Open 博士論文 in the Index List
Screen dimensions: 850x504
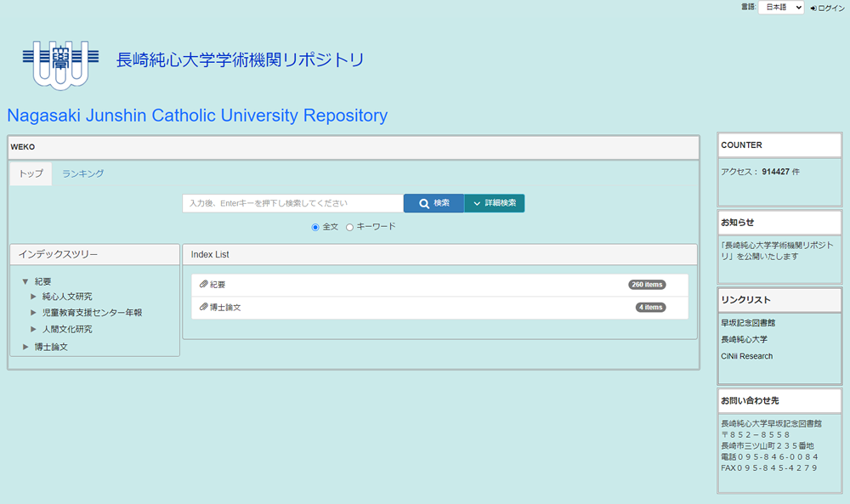(x=225, y=308)
